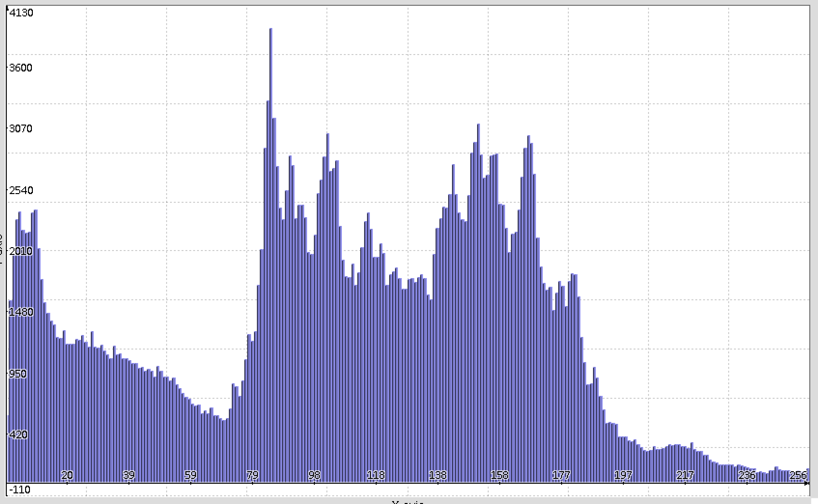Click the 98 x-axis tick label
This screenshot has height=504, width=818.
tap(314, 475)
